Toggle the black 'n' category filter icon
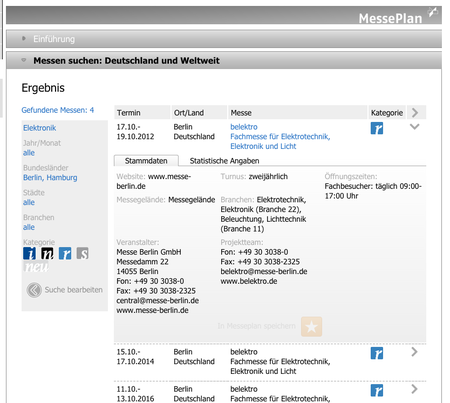Image resolution: width=450 pixels, height=403 pixels. coord(47,253)
